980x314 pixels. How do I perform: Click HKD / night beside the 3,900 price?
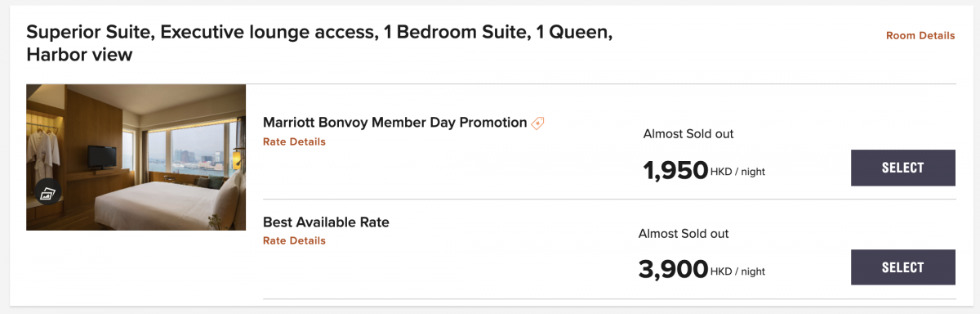[x=737, y=272]
